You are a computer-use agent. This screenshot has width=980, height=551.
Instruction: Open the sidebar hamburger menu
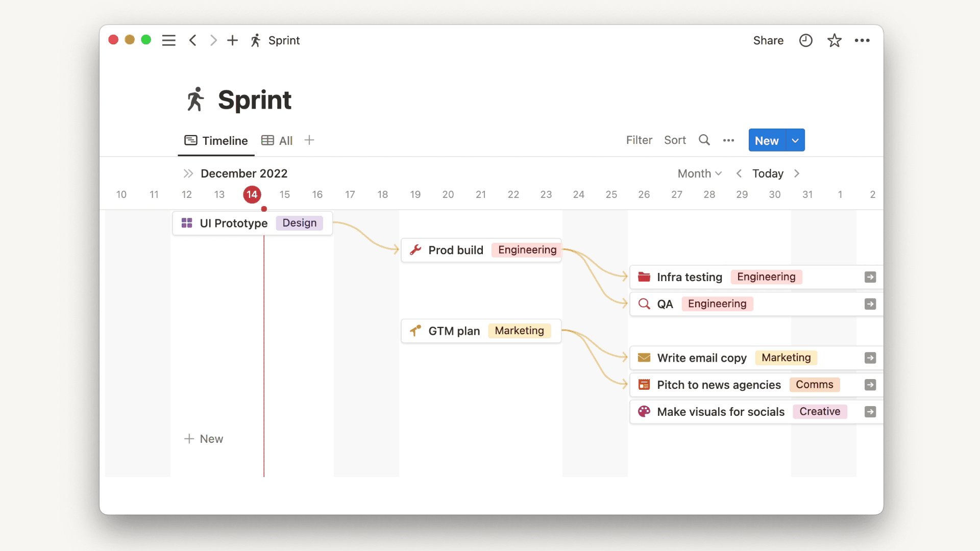168,40
